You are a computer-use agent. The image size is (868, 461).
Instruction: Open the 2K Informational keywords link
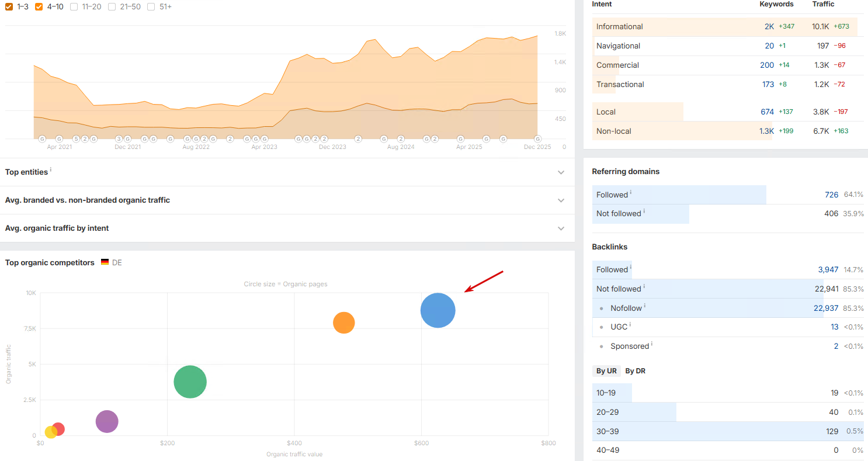(769, 27)
